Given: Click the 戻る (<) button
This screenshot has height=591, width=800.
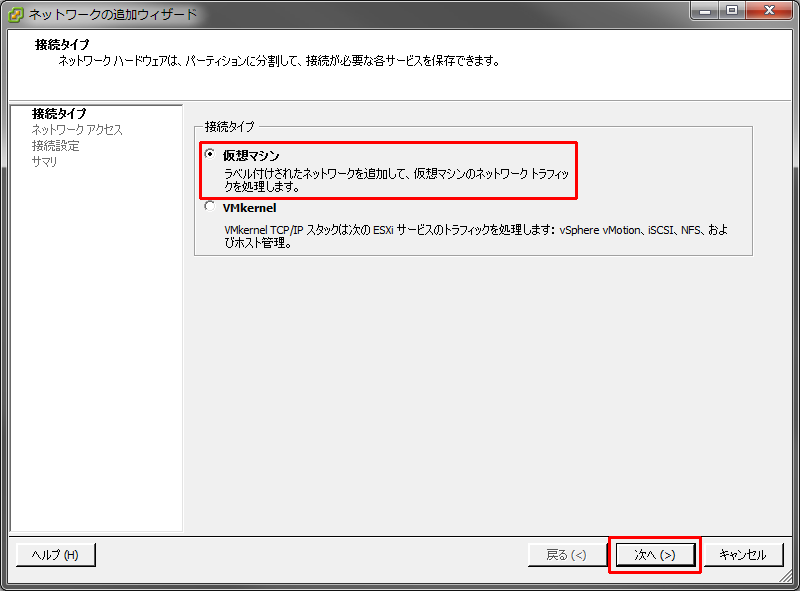Looking at the screenshot, I should pos(566,555).
